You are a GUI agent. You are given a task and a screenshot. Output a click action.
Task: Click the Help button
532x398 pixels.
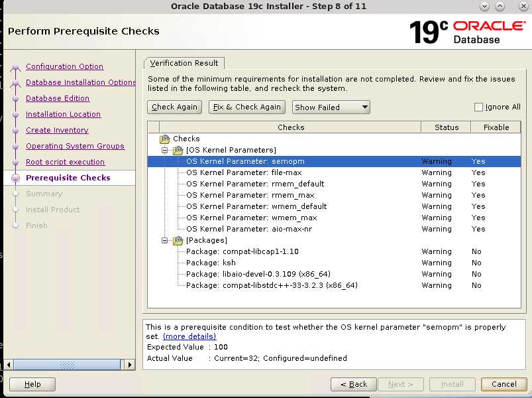click(x=32, y=384)
